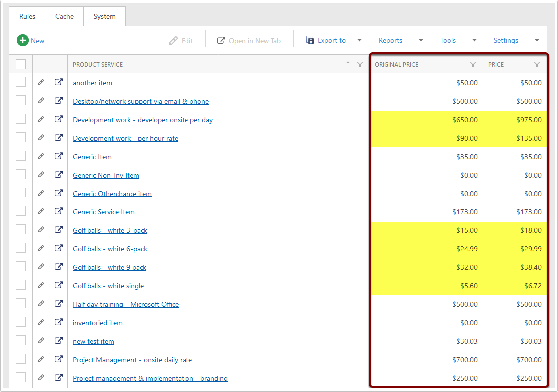Open the Price column filter

(x=537, y=64)
